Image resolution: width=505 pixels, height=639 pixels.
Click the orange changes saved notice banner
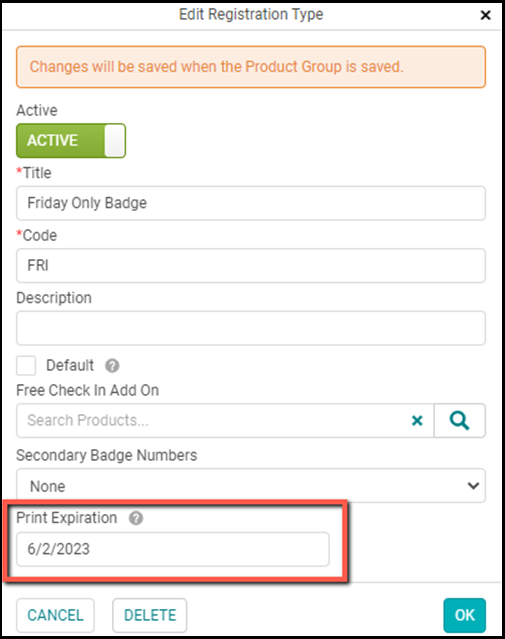click(251, 67)
